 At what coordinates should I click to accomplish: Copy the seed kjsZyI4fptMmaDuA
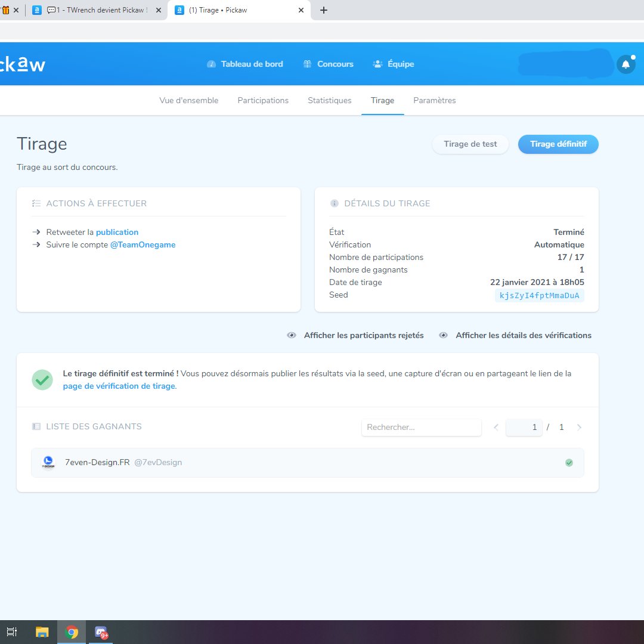coord(539,295)
